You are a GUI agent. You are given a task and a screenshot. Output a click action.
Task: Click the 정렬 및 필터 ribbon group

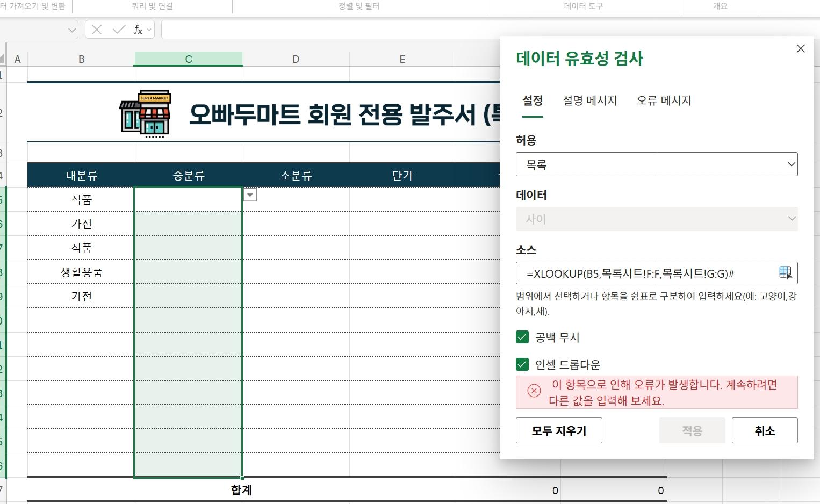click(358, 6)
